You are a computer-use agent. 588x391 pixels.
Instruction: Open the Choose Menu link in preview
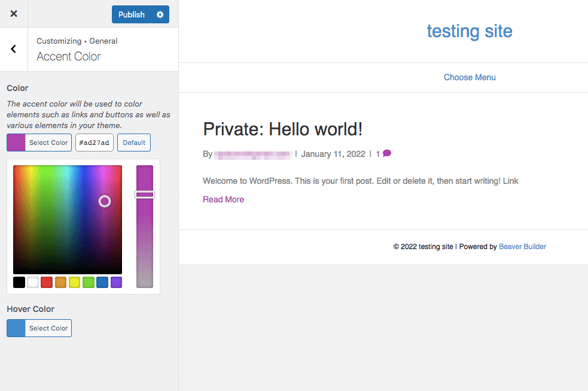[470, 77]
